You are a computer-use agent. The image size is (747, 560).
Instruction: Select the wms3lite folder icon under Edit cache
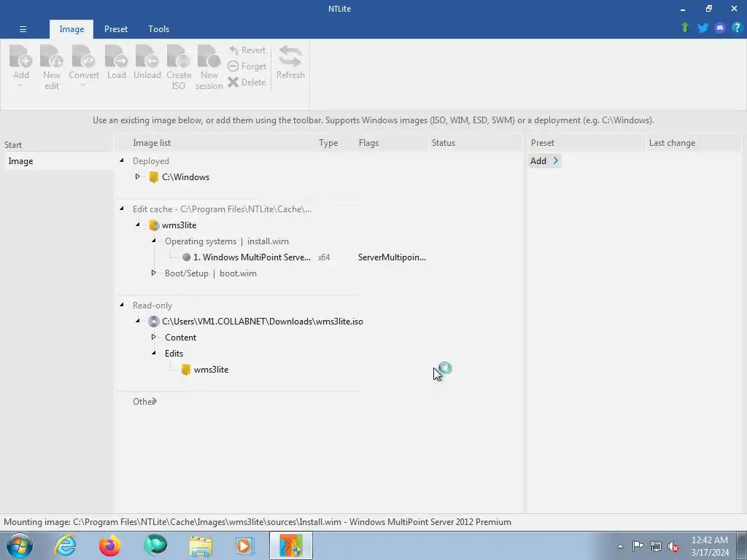(x=153, y=225)
